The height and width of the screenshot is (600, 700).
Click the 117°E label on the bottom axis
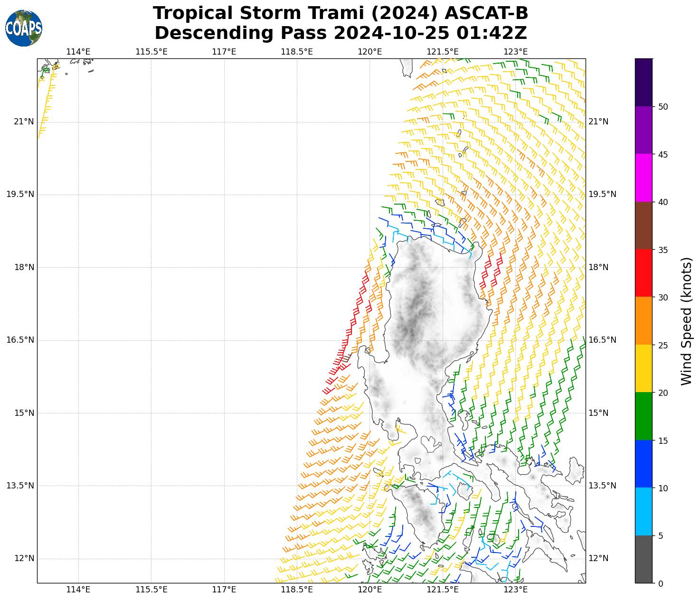point(224,590)
